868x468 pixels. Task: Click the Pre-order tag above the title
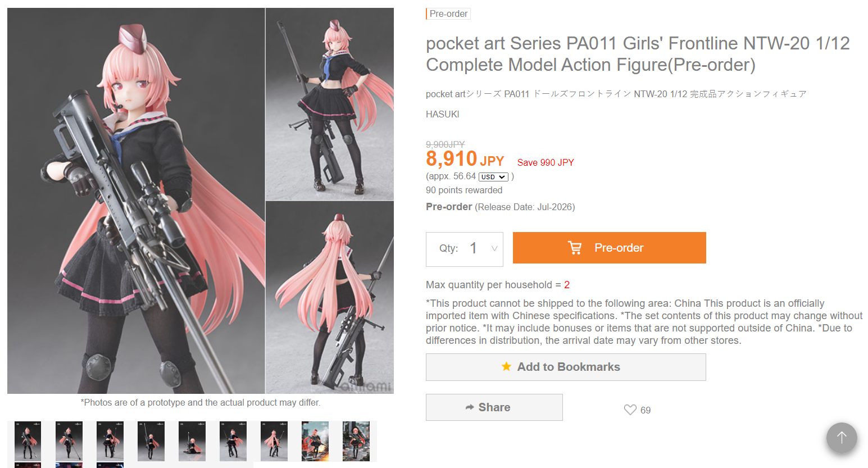pyautogui.click(x=448, y=13)
